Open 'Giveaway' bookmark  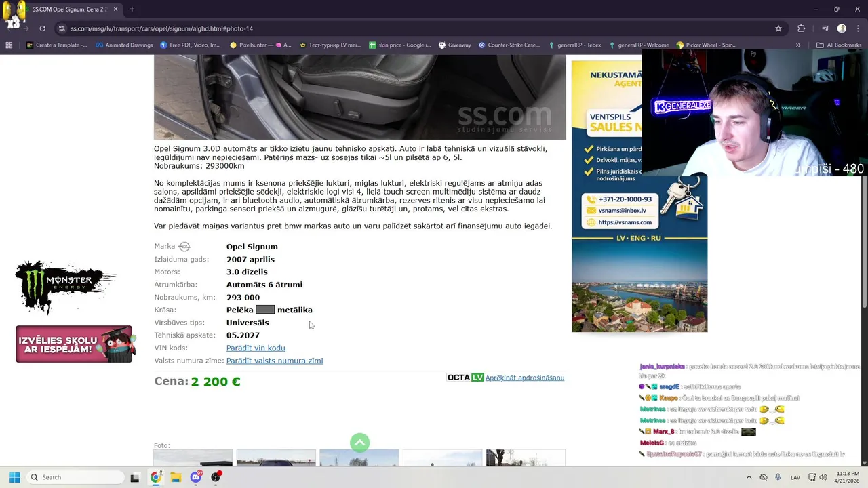[454, 45]
